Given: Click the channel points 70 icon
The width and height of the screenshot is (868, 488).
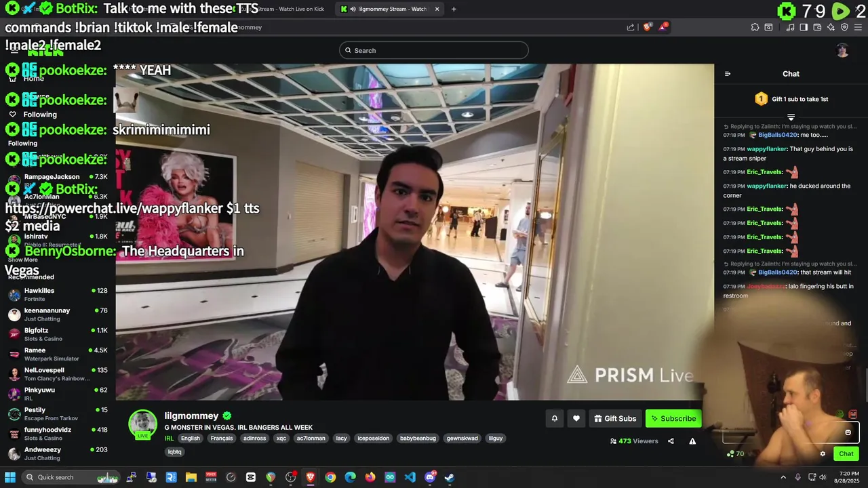Looking at the screenshot, I should (735, 454).
